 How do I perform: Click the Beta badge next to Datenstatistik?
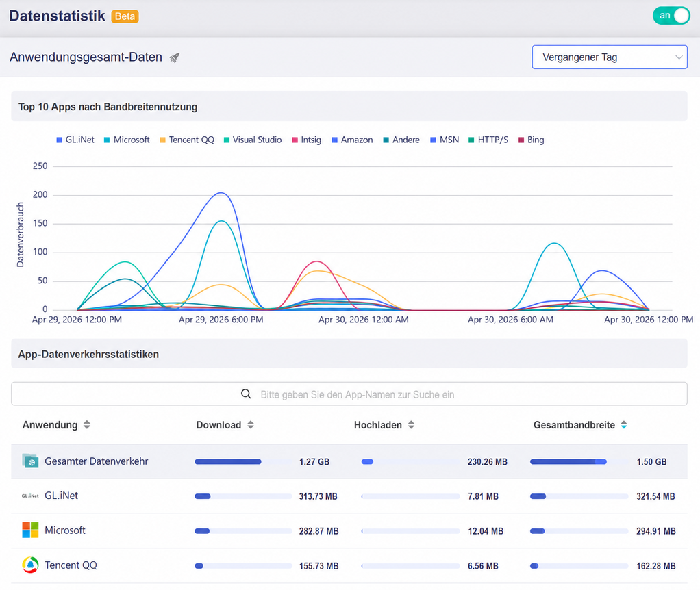tap(125, 16)
